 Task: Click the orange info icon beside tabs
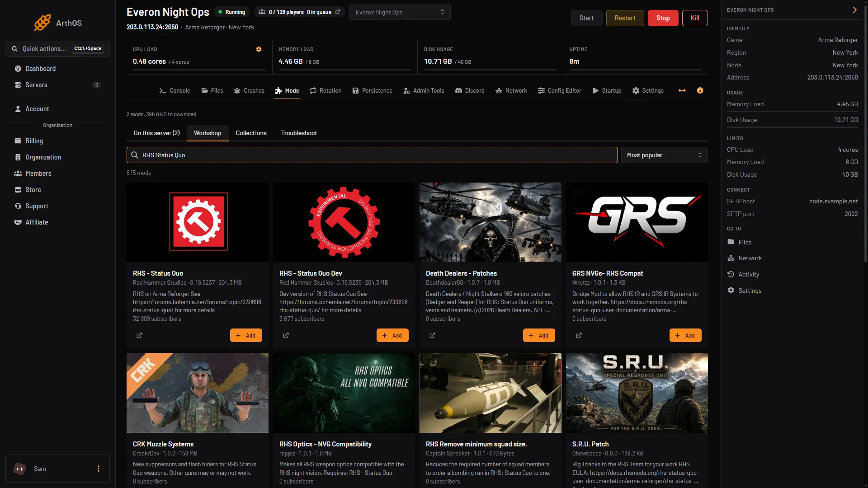[700, 90]
